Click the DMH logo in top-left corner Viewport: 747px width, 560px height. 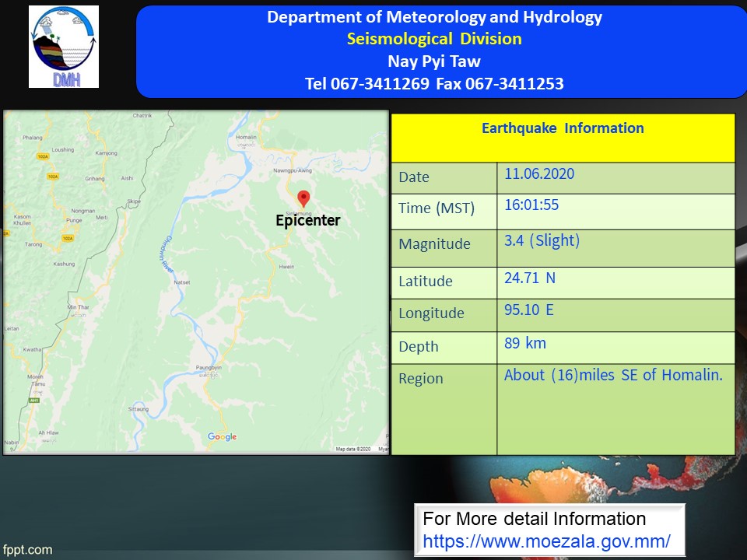[64, 47]
